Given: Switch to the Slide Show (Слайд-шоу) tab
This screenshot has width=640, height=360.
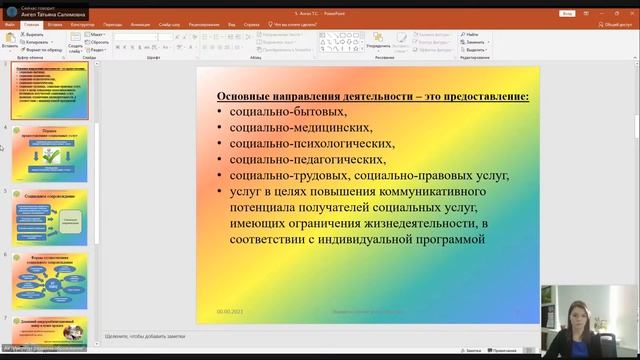Looking at the screenshot, I should (169, 24).
